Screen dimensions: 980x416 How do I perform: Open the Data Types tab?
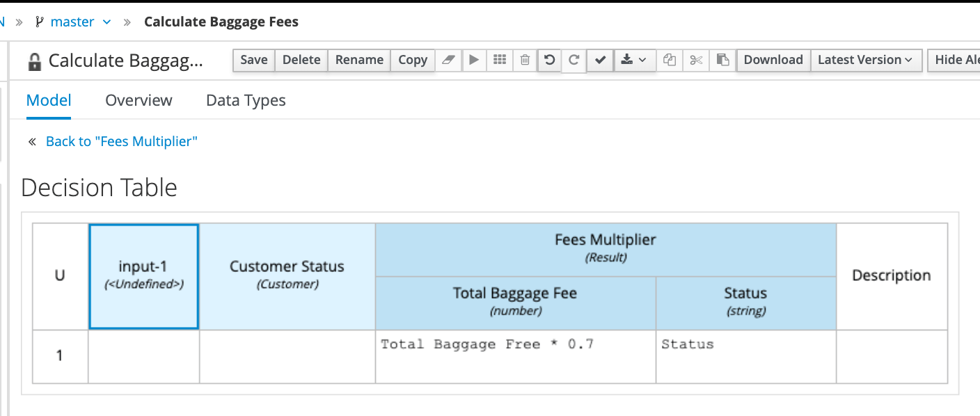(x=245, y=100)
